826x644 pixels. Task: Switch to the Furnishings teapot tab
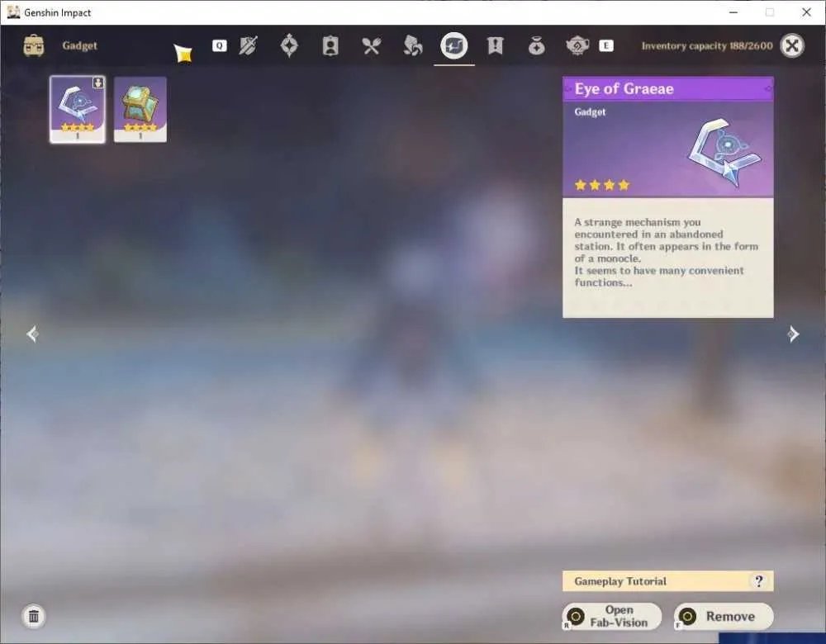point(577,46)
